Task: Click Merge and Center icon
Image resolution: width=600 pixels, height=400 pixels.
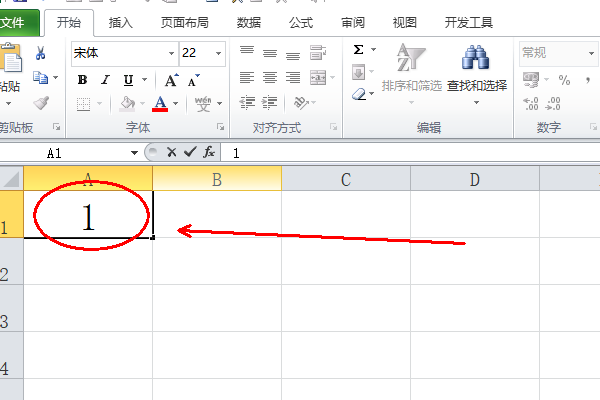Action: (318, 77)
